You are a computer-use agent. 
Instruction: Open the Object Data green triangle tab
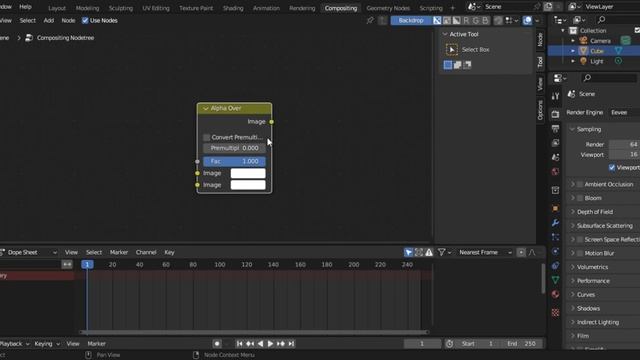(x=555, y=280)
